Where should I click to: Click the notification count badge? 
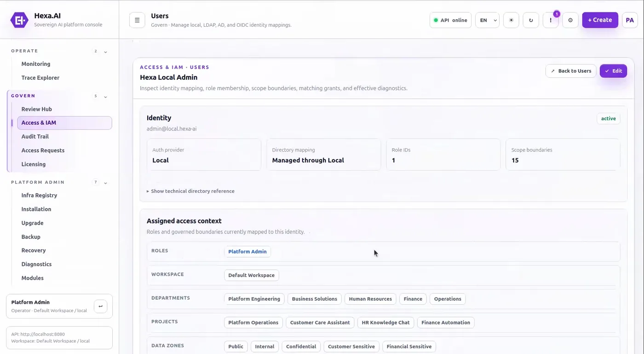click(557, 14)
